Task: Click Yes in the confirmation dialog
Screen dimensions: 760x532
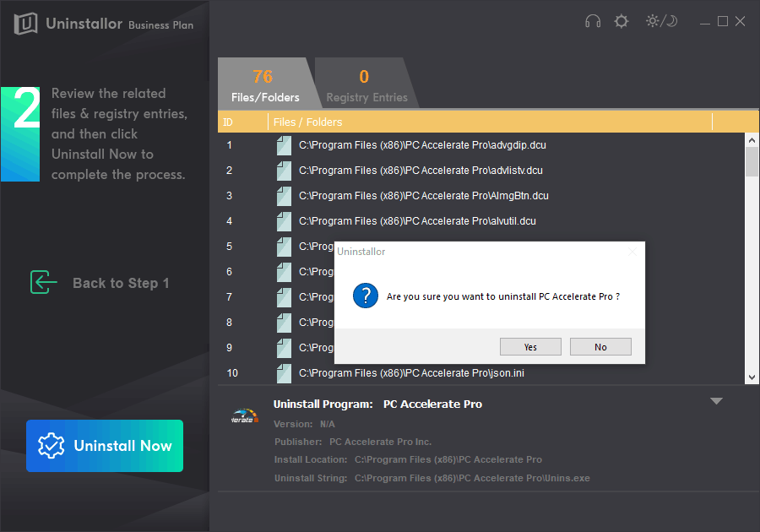Action: coord(530,347)
